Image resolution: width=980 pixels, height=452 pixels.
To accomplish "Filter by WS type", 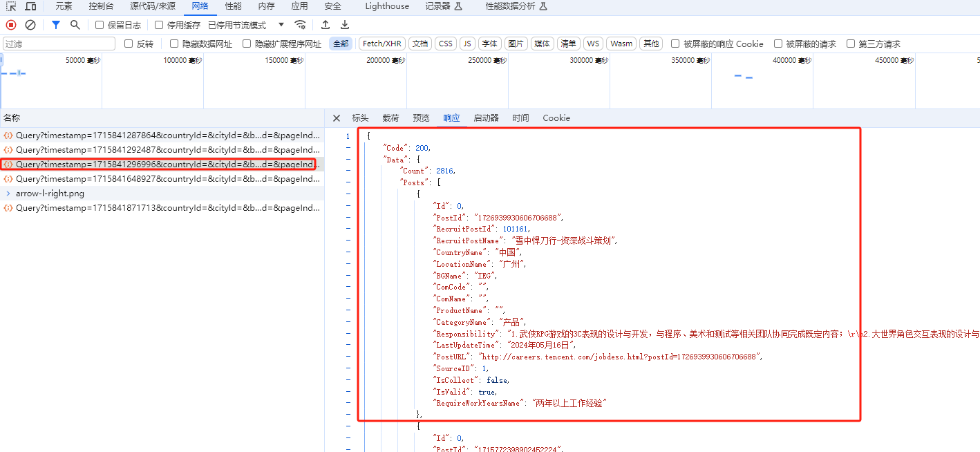I will tap(593, 44).
